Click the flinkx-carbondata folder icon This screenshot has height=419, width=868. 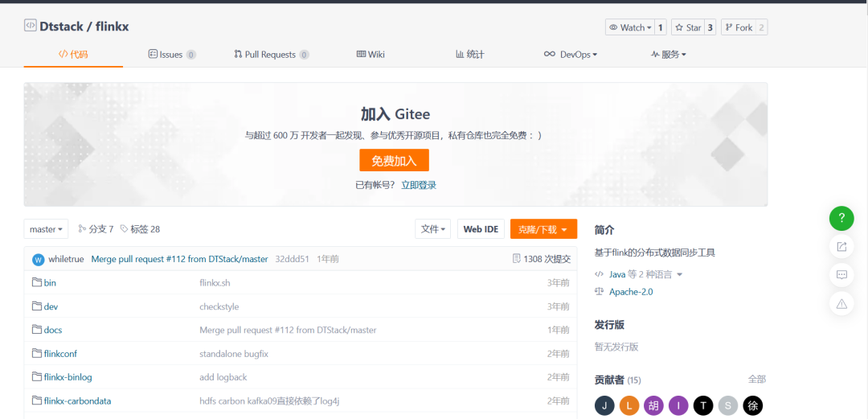(37, 401)
